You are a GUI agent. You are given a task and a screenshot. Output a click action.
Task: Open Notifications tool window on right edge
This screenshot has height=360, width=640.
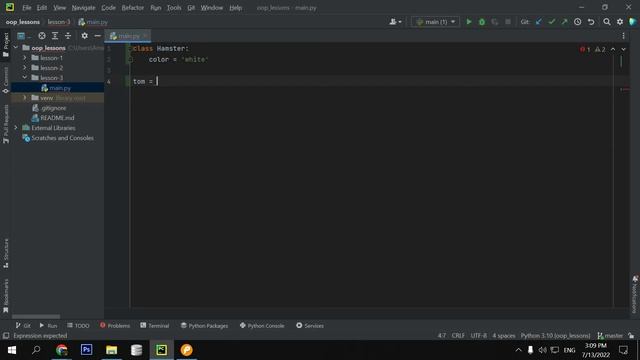pyautogui.click(x=635, y=295)
